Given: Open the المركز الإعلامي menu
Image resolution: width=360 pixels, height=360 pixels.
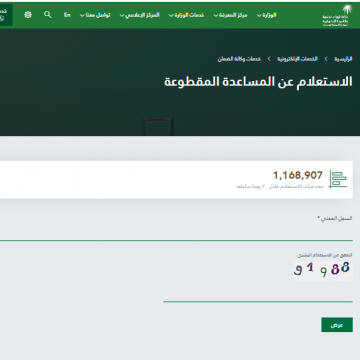Looking at the screenshot, I should (140, 15).
